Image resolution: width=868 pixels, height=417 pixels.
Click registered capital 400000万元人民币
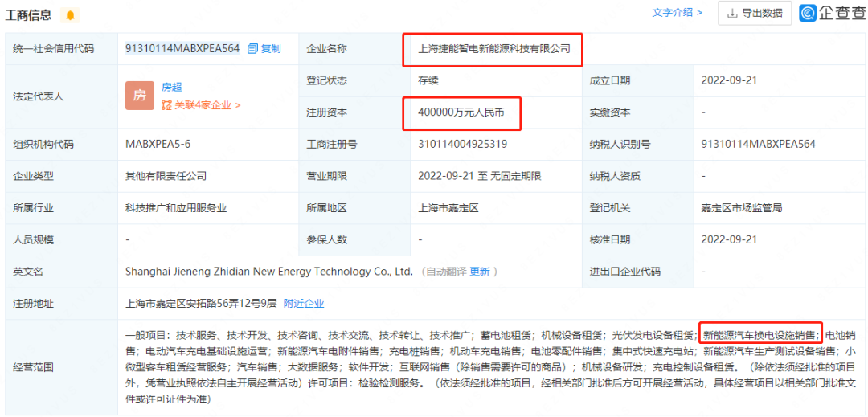(x=461, y=112)
